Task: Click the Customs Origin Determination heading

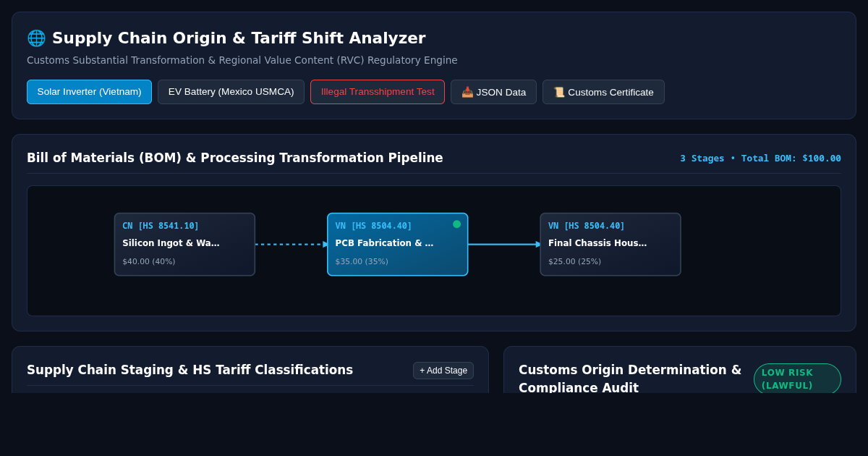Action: coord(630,379)
